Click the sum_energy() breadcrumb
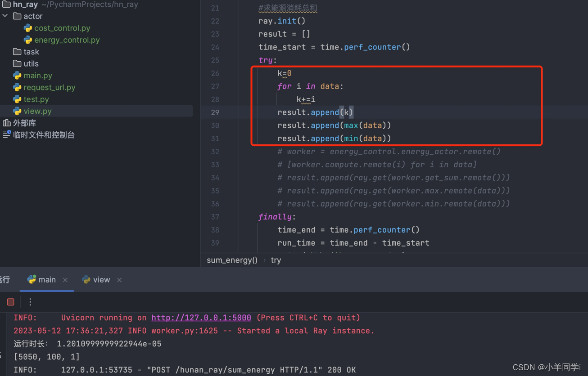Screen dimensions: 588x376 pos(232,260)
